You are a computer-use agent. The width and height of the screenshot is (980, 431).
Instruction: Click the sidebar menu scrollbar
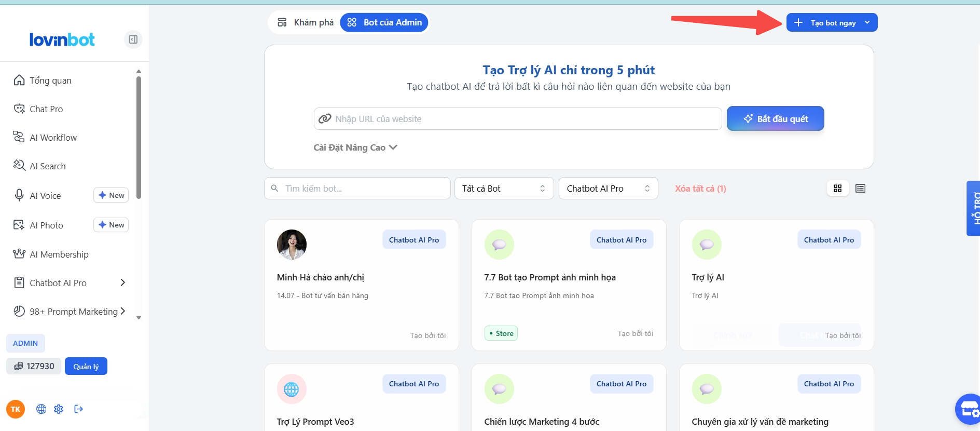pyautogui.click(x=139, y=138)
